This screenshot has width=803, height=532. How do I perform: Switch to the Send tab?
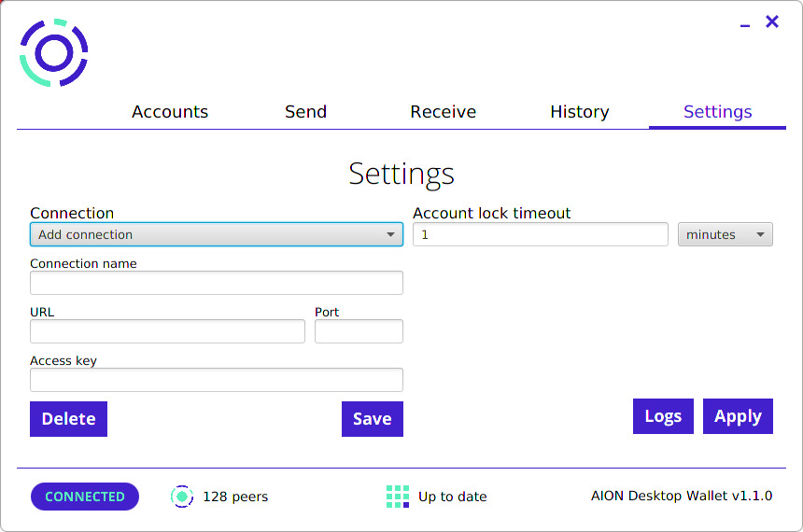click(305, 112)
